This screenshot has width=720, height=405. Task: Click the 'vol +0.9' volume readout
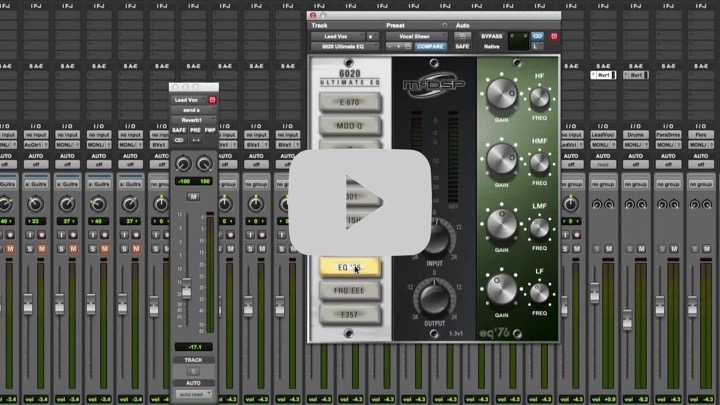pos(602,399)
